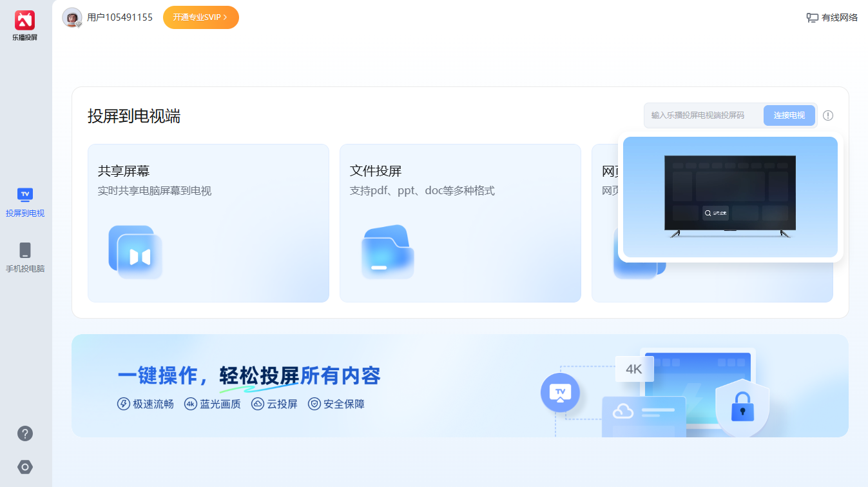Open help question mark icon
868x487 pixels.
pos(25,433)
